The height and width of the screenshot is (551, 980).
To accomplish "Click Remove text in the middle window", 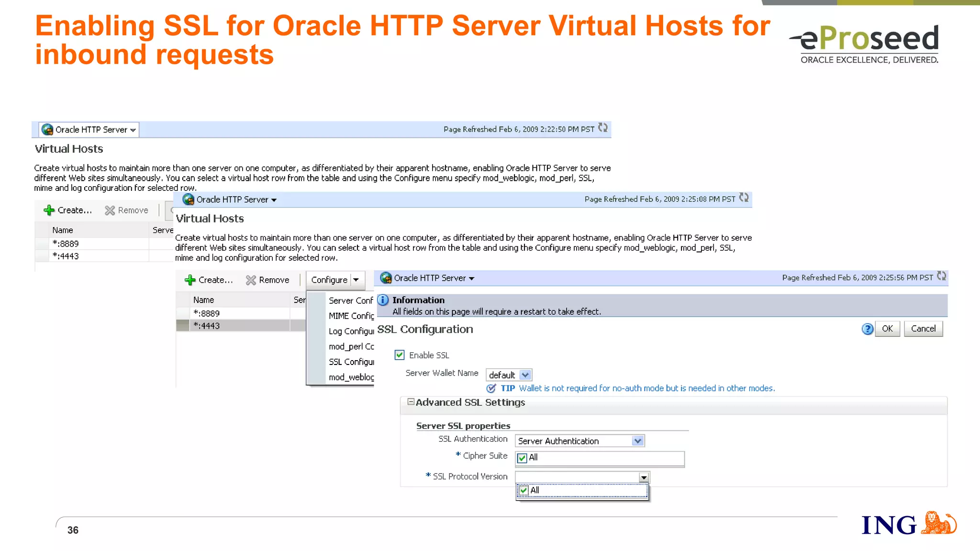I will [x=274, y=280].
